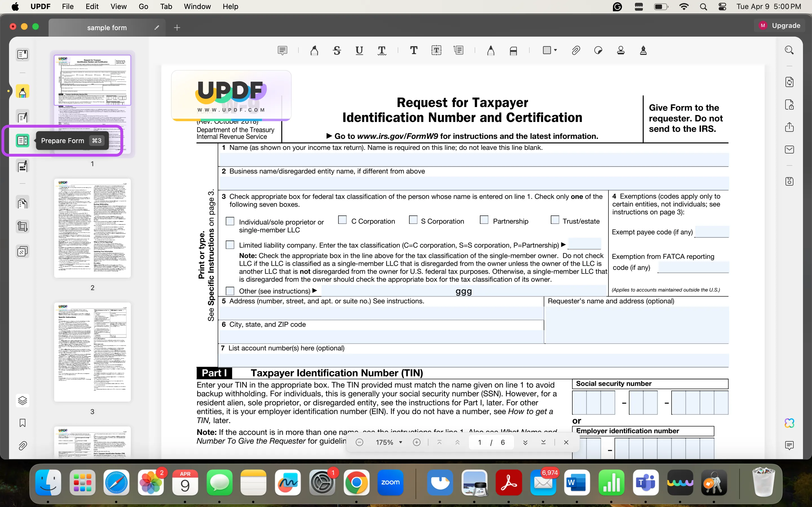The height and width of the screenshot is (507, 812).
Task: Check the Partnership tax classification checkbox
Action: tap(484, 219)
